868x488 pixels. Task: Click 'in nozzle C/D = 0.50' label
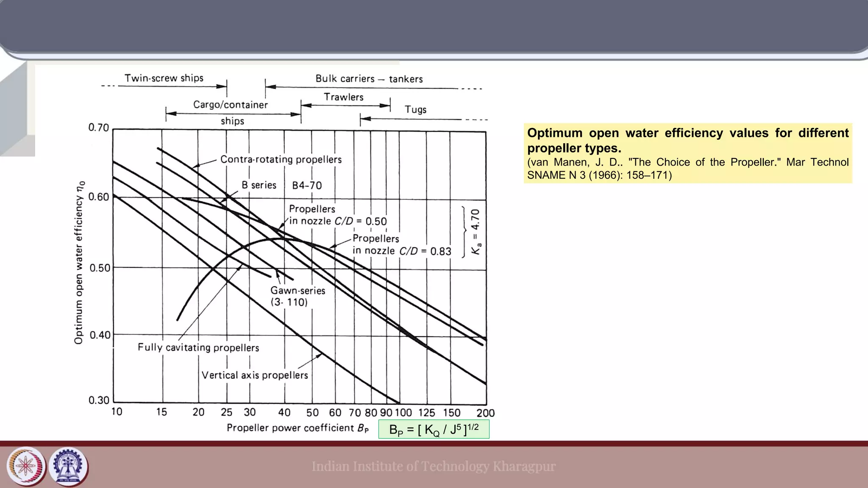[x=338, y=221]
